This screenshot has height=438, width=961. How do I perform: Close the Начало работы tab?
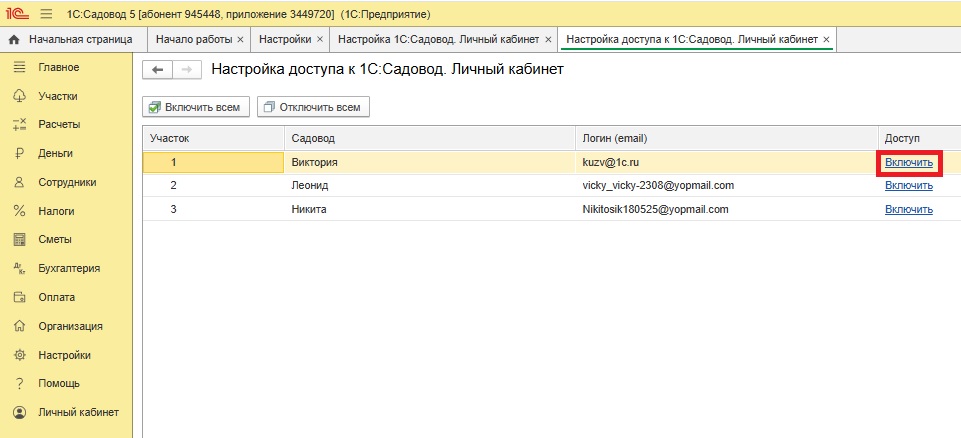click(x=240, y=39)
